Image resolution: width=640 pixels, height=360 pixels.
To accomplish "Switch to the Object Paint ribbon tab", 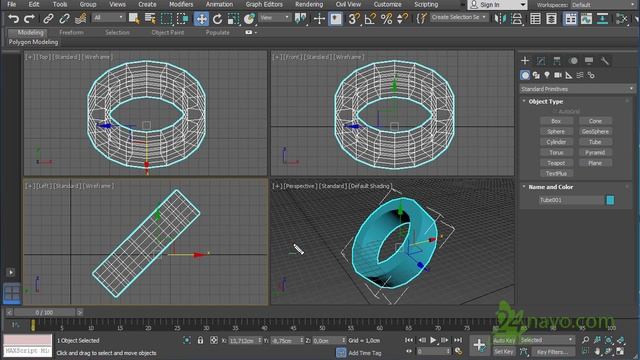I will (x=168, y=32).
